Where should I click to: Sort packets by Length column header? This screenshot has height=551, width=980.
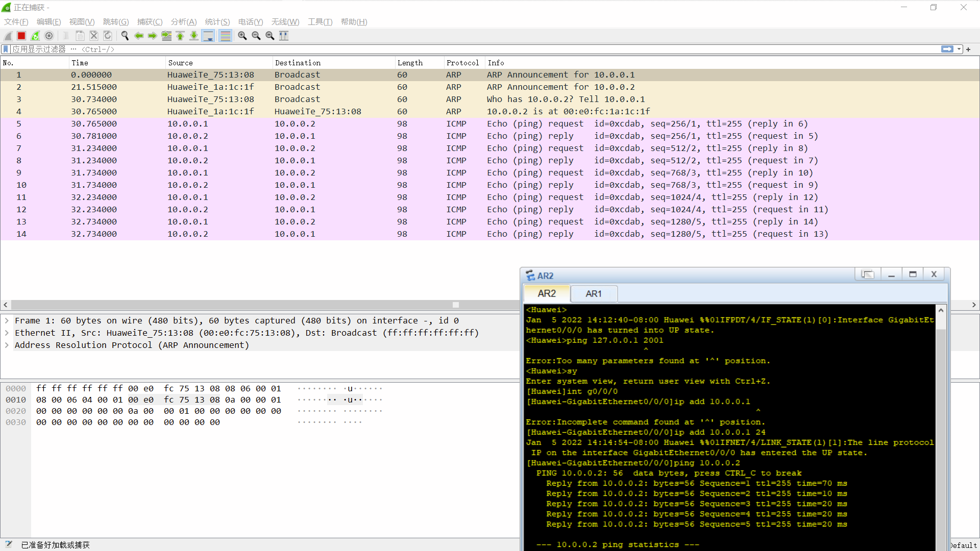tap(419, 63)
